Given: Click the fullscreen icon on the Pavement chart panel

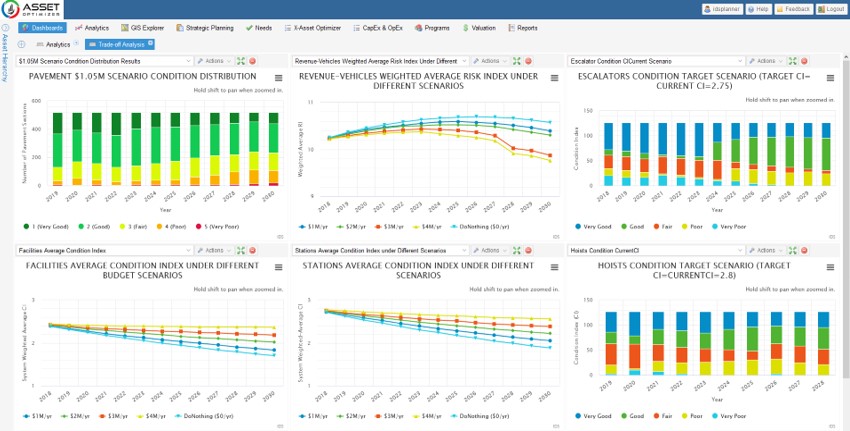Looking at the screenshot, I should click(239, 62).
